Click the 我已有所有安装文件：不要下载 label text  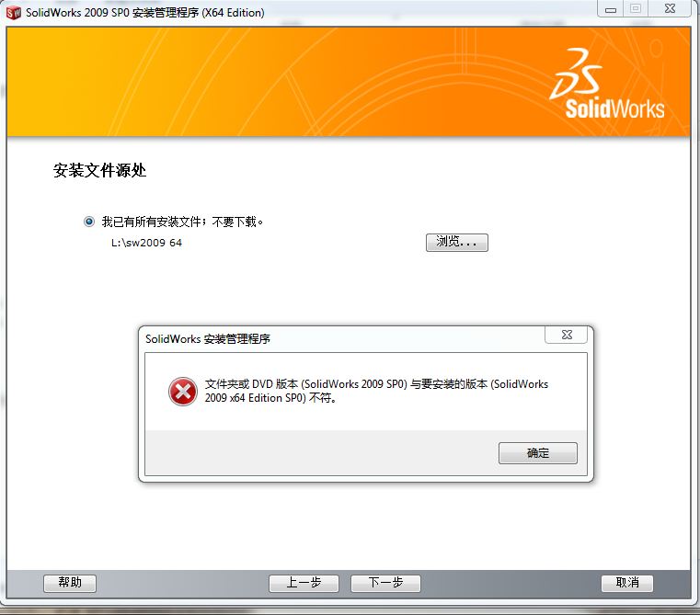tap(182, 222)
